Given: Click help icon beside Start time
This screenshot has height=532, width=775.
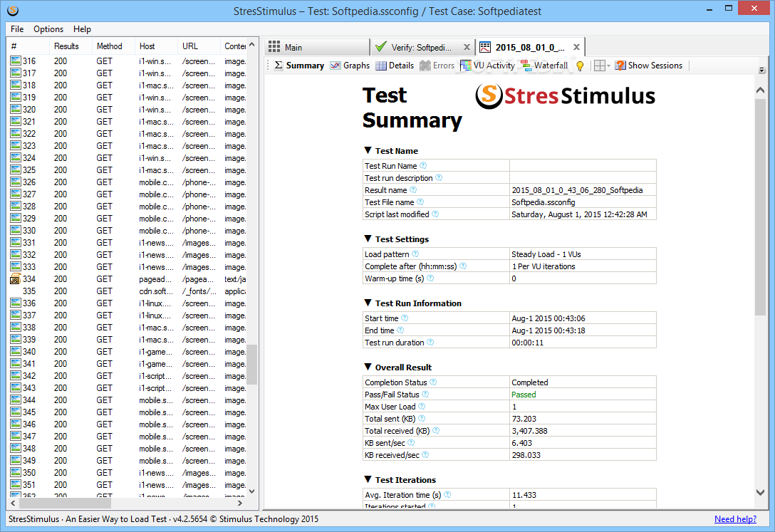Looking at the screenshot, I should (x=405, y=318).
